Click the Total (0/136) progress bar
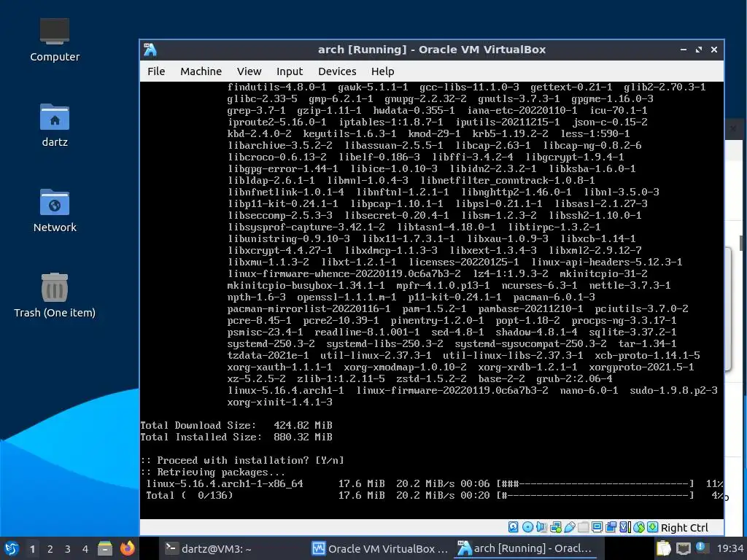The width and height of the screenshot is (747, 560). pos(595,496)
